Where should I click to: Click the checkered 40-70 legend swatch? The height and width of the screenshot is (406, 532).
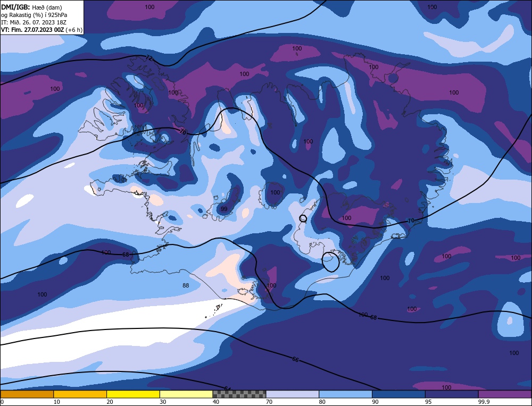[239, 394]
